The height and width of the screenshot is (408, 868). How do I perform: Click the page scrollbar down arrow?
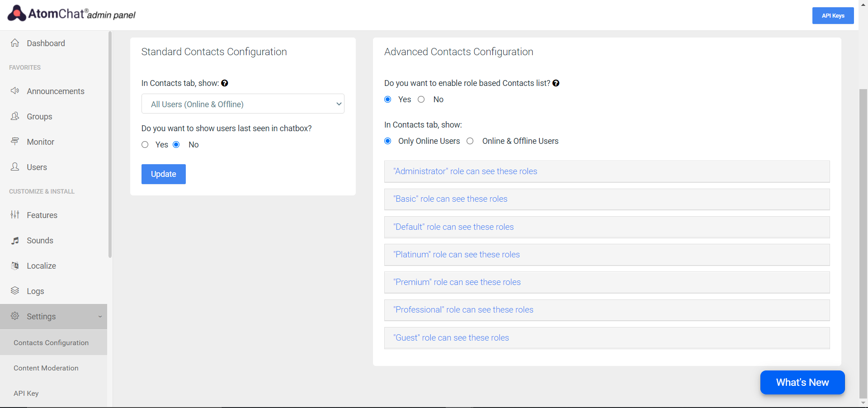coord(863,403)
